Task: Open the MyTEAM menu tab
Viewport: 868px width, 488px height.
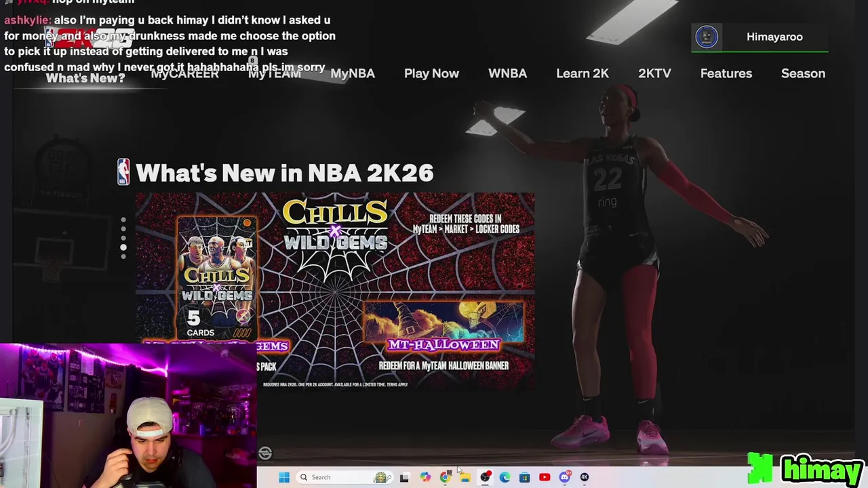Action: tap(274, 74)
